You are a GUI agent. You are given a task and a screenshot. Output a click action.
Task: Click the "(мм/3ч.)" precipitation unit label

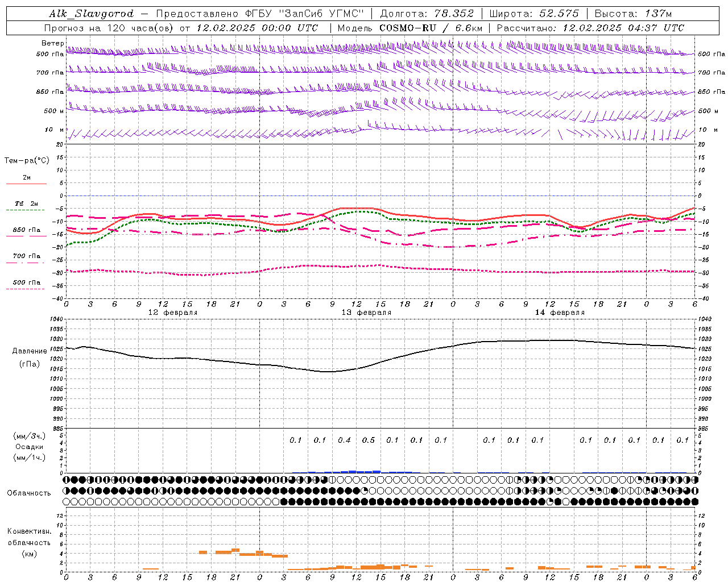pos(30,436)
